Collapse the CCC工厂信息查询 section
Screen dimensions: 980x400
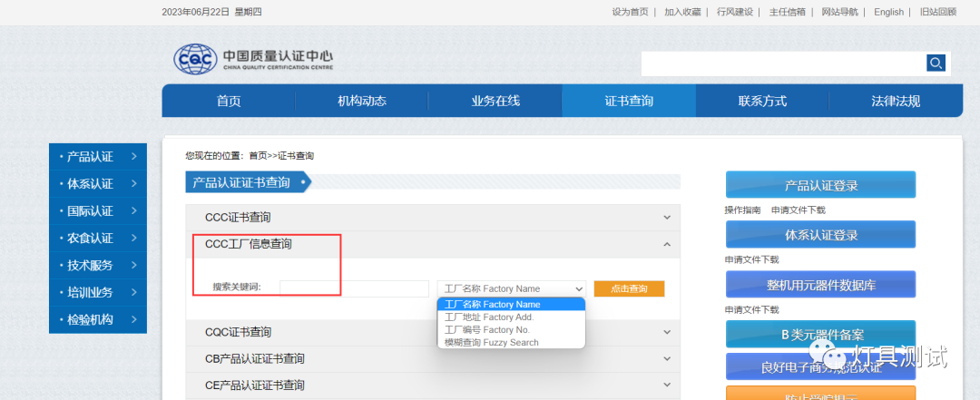pos(667,244)
